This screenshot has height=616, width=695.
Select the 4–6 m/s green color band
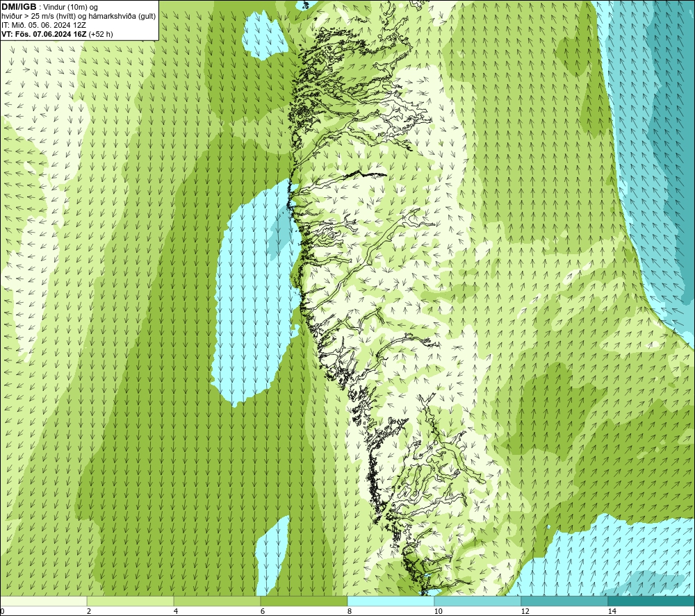(217, 601)
